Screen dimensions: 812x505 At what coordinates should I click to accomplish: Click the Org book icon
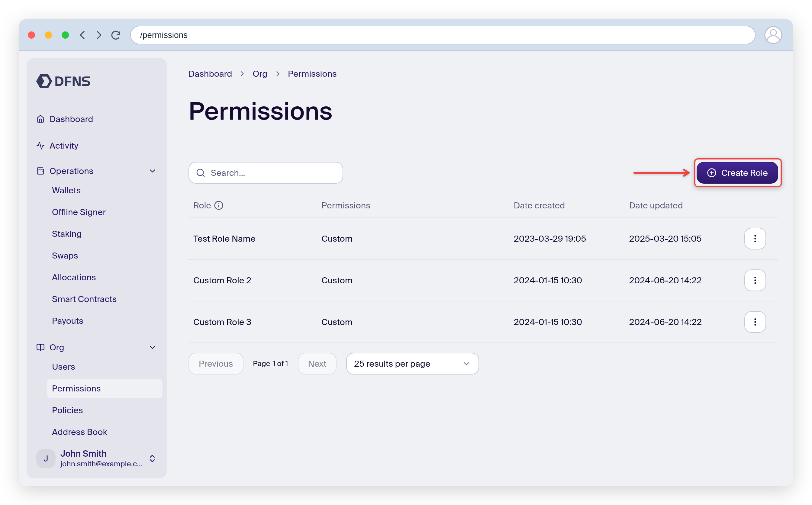pyautogui.click(x=40, y=347)
